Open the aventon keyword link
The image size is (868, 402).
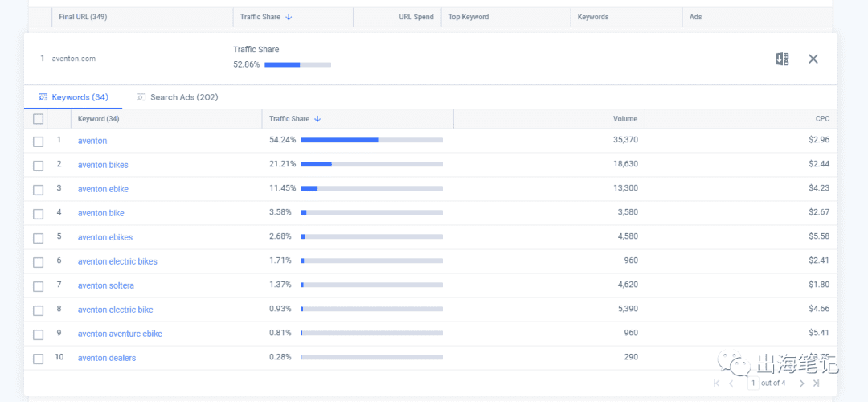[x=92, y=141]
